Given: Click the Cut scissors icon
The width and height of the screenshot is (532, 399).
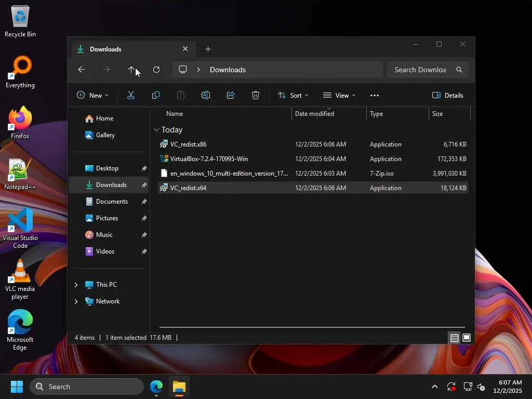Looking at the screenshot, I should [131, 95].
